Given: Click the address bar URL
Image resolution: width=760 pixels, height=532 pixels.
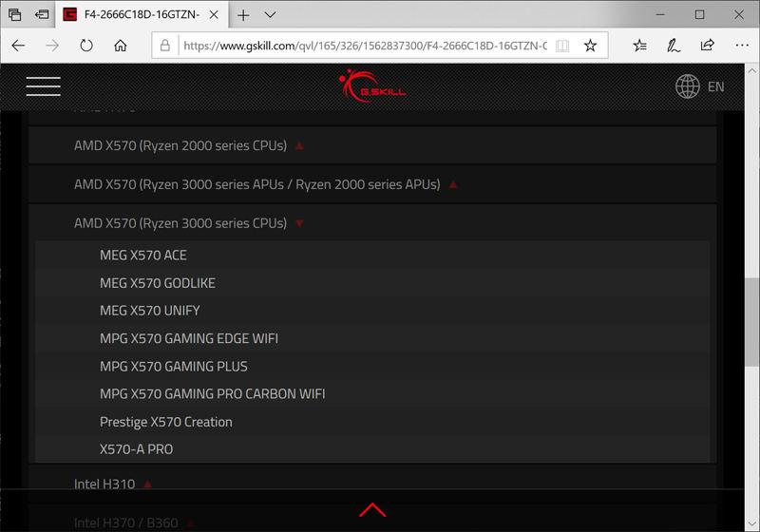Looking at the screenshot, I should tap(365, 46).
